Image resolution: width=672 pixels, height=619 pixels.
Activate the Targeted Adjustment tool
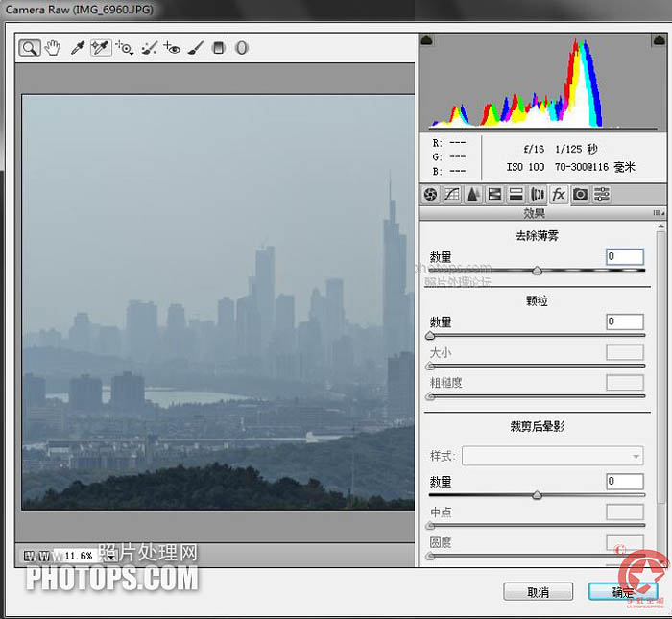click(x=125, y=48)
